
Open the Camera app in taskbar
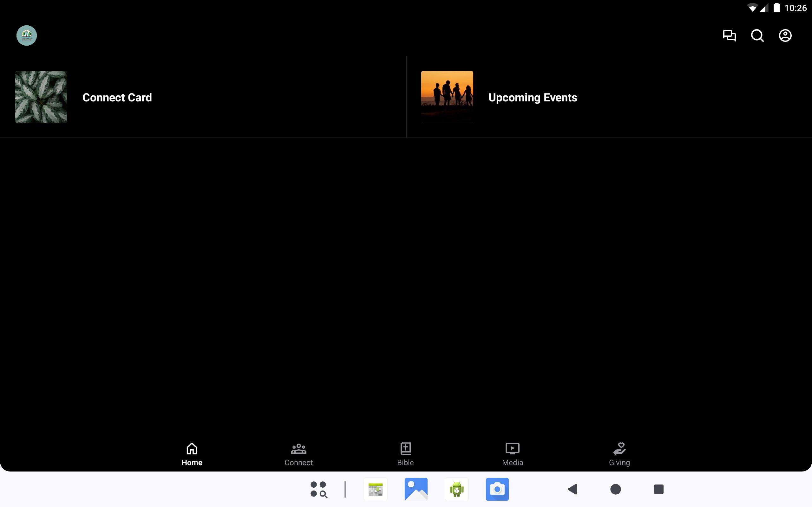coord(497,489)
